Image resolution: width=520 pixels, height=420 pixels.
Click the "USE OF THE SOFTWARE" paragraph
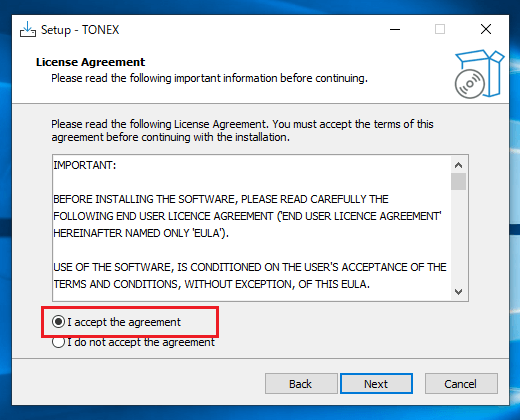click(250, 276)
